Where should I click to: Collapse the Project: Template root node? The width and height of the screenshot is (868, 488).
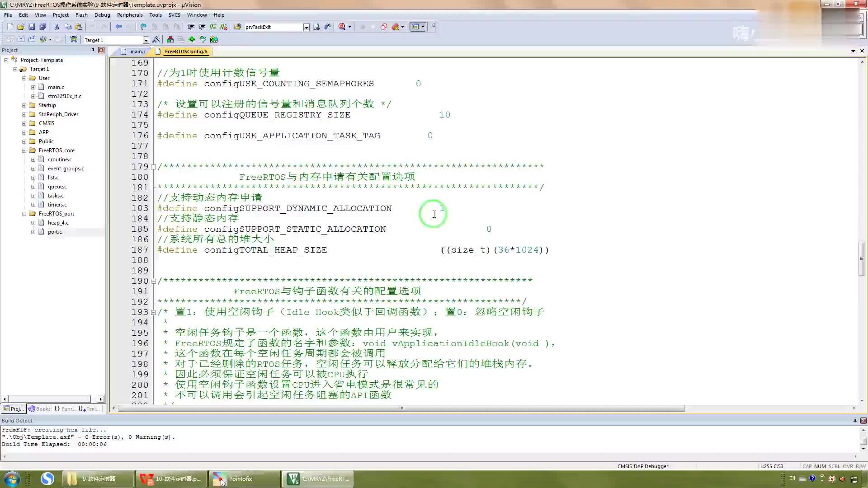(6, 60)
